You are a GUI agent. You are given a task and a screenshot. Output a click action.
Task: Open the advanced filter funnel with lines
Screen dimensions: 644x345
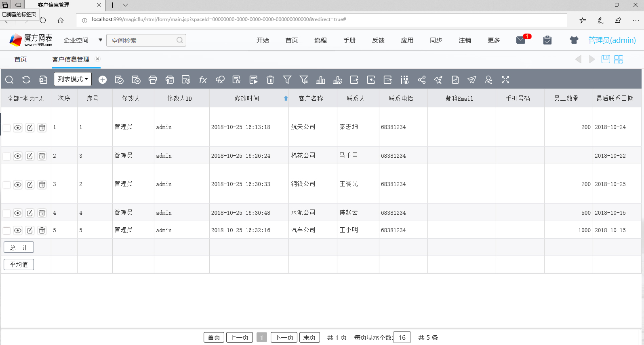[304, 80]
